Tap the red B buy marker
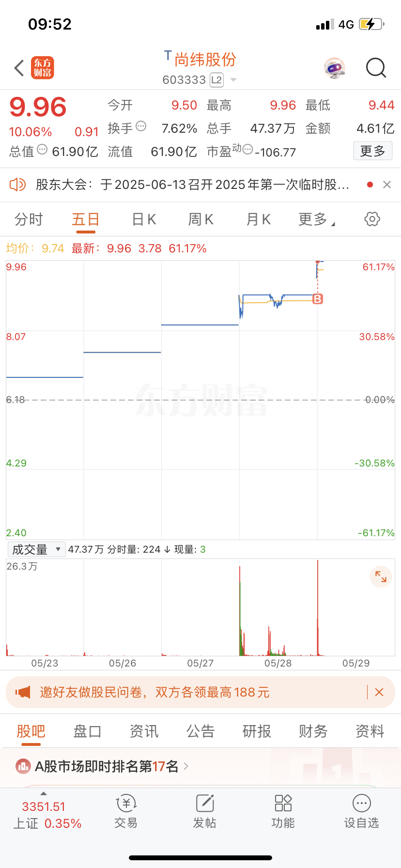401x868 pixels. click(318, 299)
